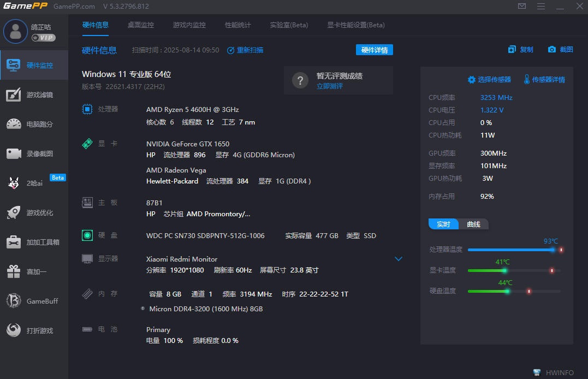The image size is (588, 379).
Task: Click the 显卡温度 41℃ bar
Action: pyautogui.click(x=515, y=270)
